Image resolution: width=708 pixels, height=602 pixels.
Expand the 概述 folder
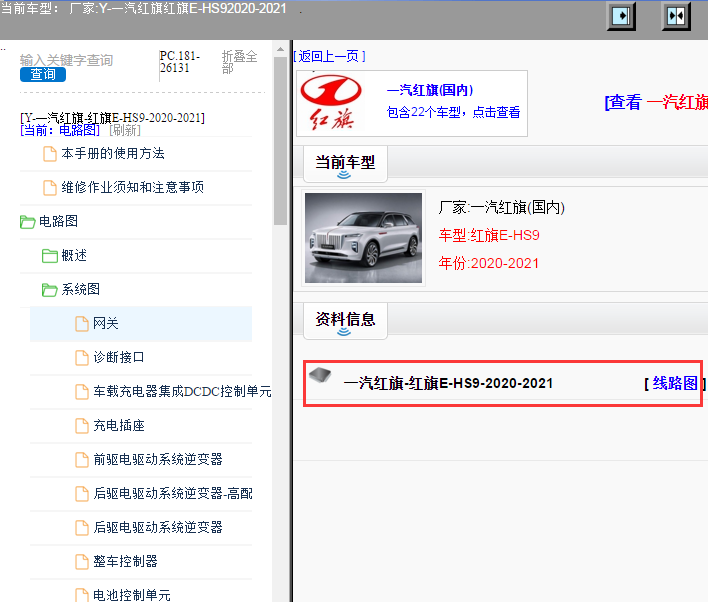[50, 256]
